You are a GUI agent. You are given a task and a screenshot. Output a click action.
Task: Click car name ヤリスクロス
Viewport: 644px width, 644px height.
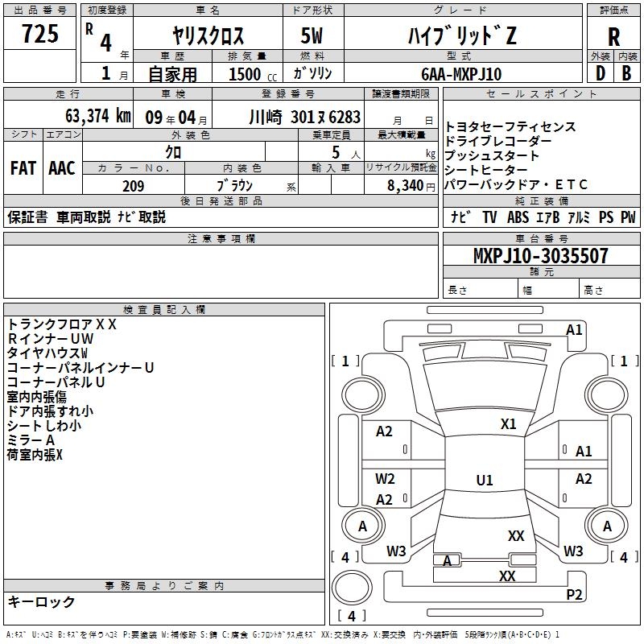coord(208,35)
